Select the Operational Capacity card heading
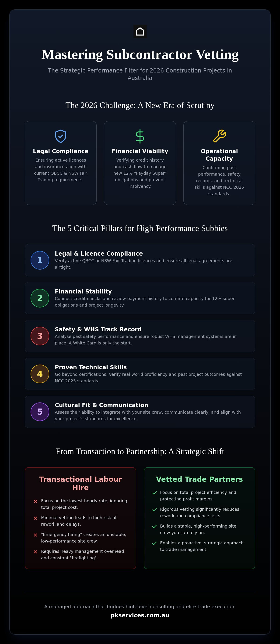This screenshot has height=644, width=280. coord(219,155)
